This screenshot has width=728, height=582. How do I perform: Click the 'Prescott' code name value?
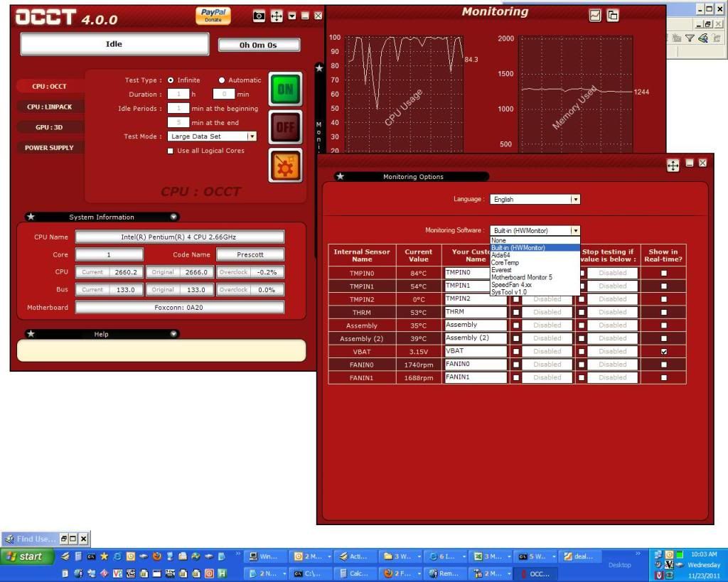pyautogui.click(x=250, y=254)
